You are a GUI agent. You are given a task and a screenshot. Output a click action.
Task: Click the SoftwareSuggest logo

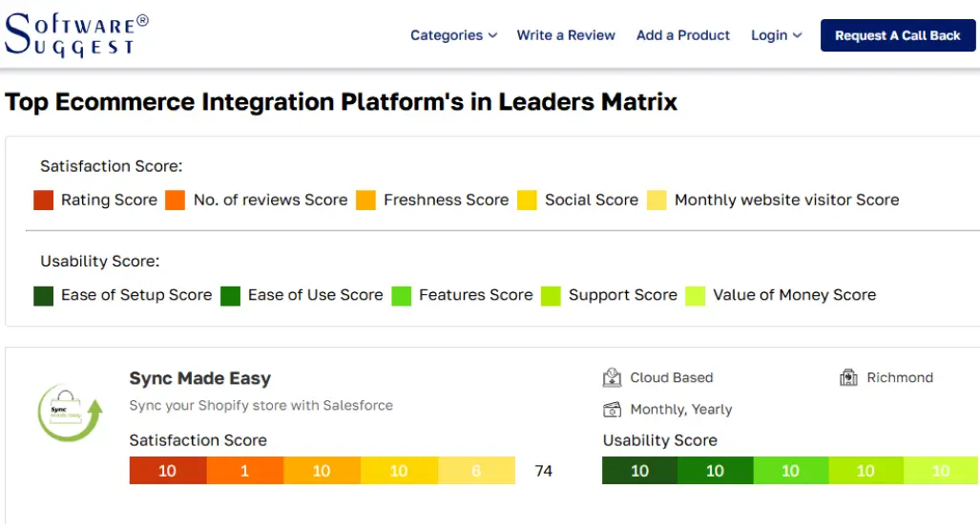coord(77,35)
